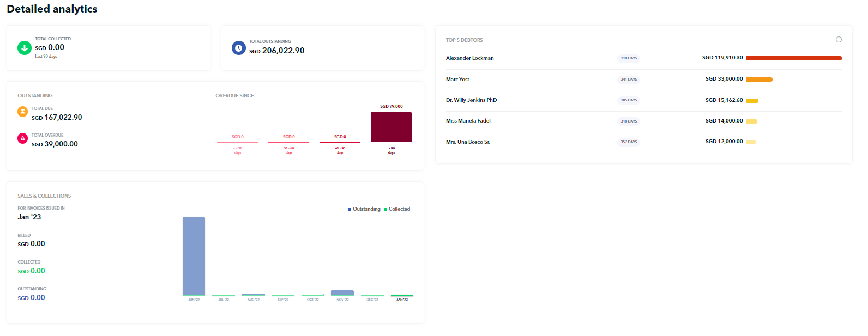Click Marc Yost's orange amount bar
Screen dimensions: 868x336
pos(759,80)
